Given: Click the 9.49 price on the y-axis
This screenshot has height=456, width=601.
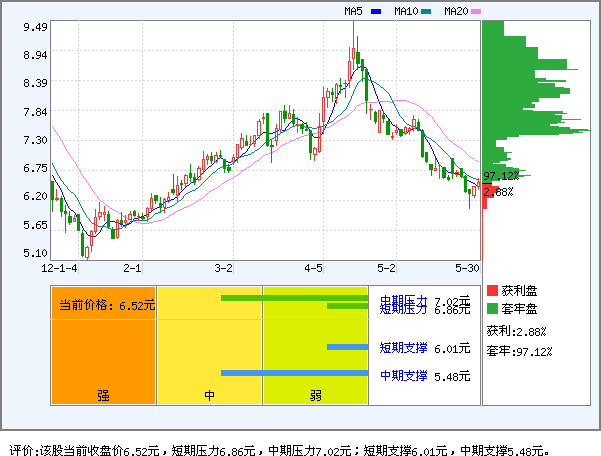Looking at the screenshot, I should tap(34, 27).
